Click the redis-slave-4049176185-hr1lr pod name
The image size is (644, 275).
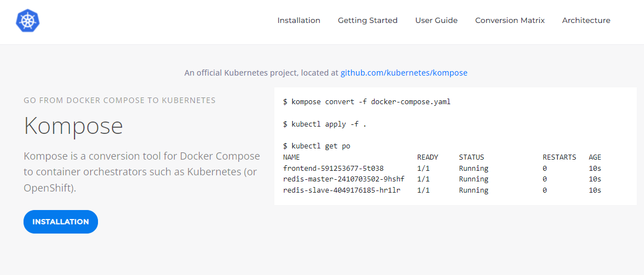(341, 190)
